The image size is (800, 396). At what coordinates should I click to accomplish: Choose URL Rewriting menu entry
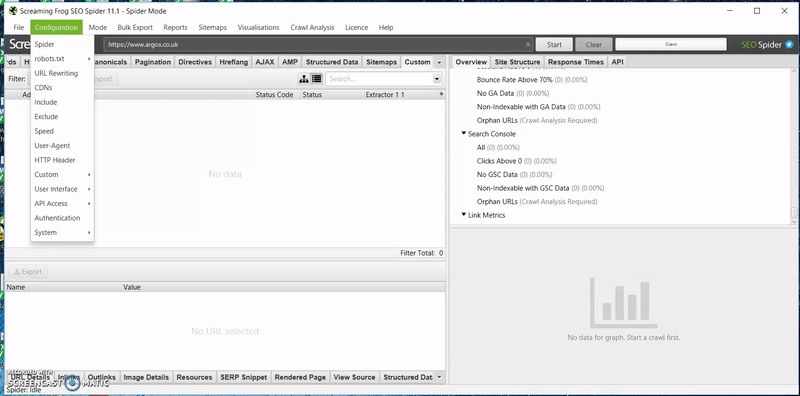[x=62, y=73]
